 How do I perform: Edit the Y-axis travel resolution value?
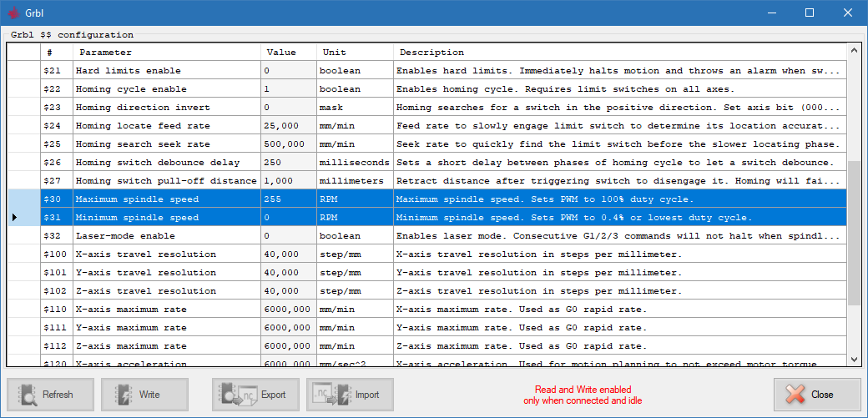tap(289, 272)
